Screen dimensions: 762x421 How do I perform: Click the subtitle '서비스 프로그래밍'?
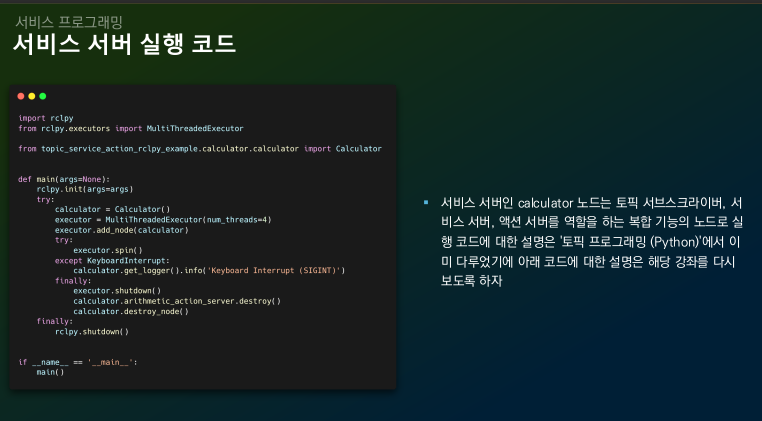coord(69,22)
